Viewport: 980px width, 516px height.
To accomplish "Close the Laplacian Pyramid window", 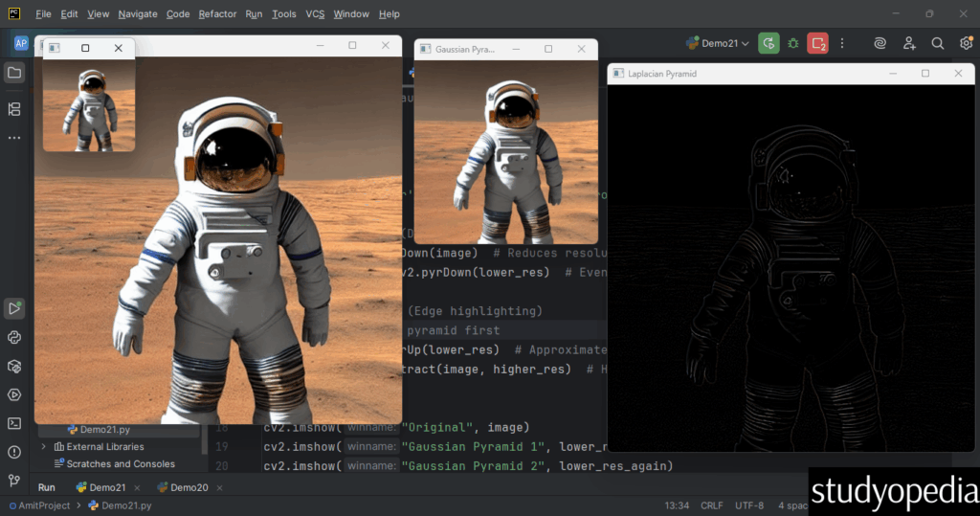I will tap(958, 74).
